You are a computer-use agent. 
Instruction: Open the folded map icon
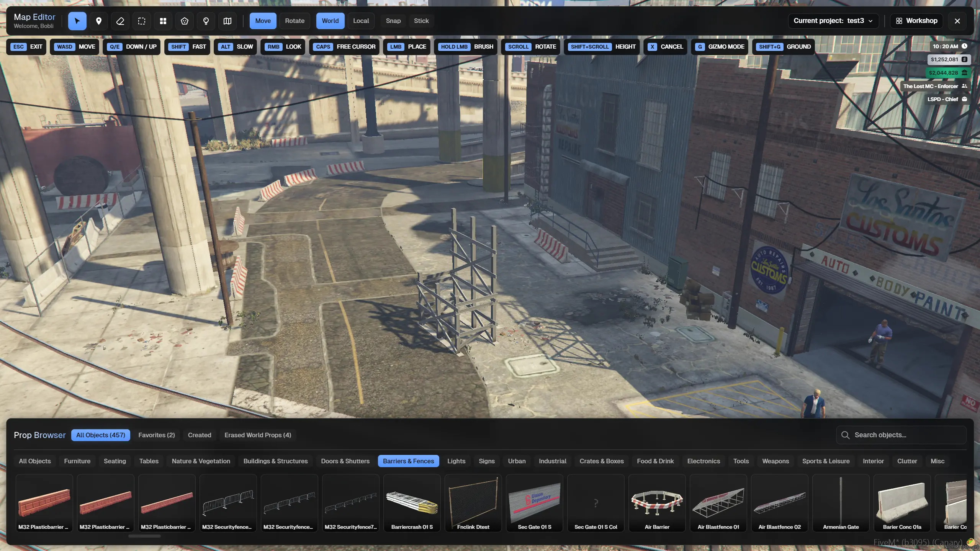click(227, 21)
